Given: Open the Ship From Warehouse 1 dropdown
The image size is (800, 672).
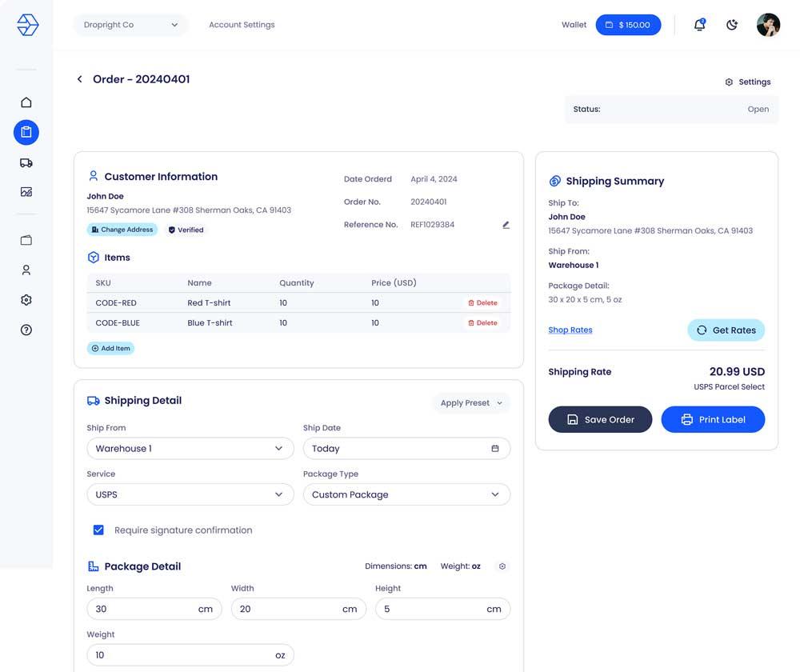Looking at the screenshot, I should [x=190, y=449].
